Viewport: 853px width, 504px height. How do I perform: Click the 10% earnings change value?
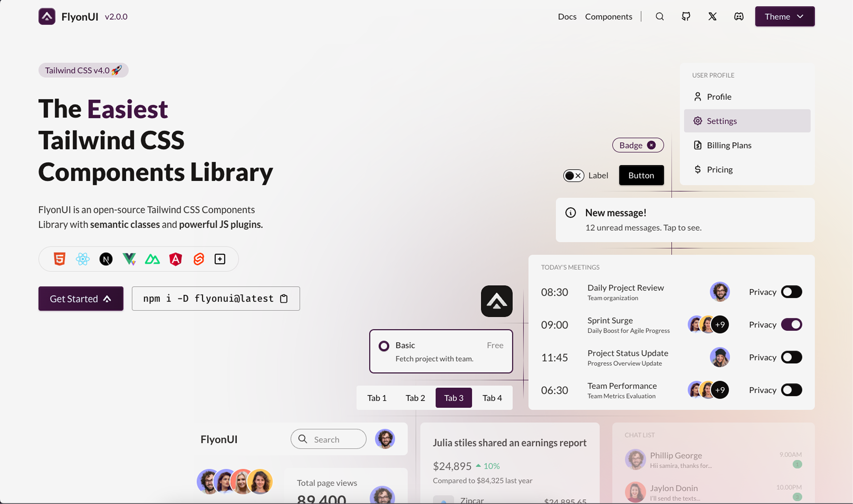click(x=491, y=466)
